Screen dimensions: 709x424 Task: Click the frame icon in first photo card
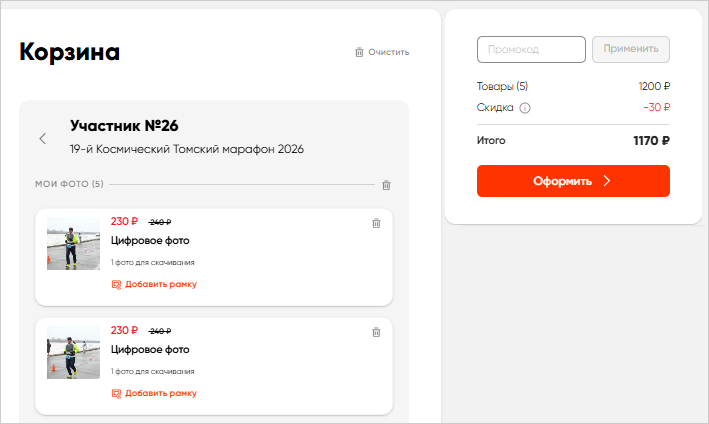coord(116,284)
